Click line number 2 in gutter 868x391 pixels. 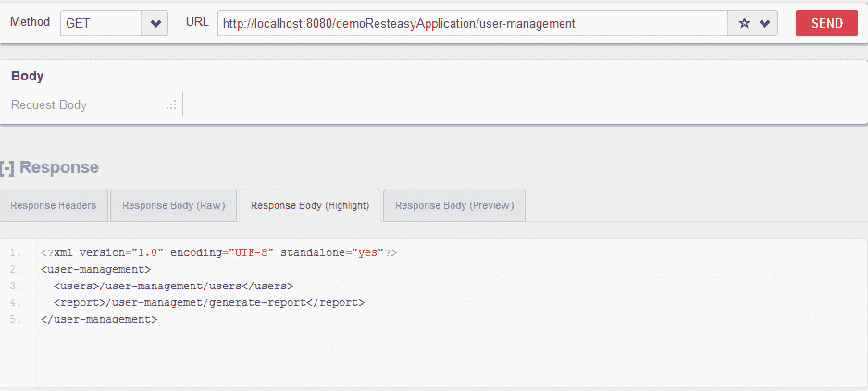pos(13,269)
